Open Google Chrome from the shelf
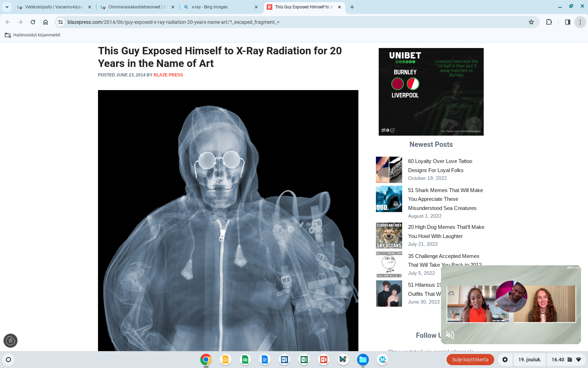Image resolution: width=588 pixels, height=368 pixels. coord(206,360)
